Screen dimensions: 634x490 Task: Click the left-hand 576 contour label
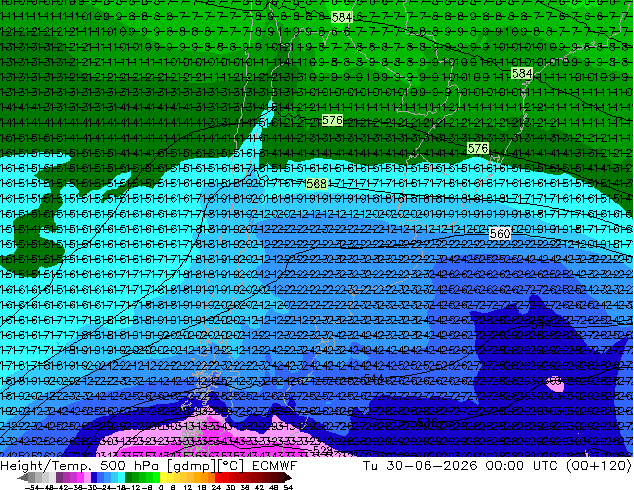click(332, 120)
